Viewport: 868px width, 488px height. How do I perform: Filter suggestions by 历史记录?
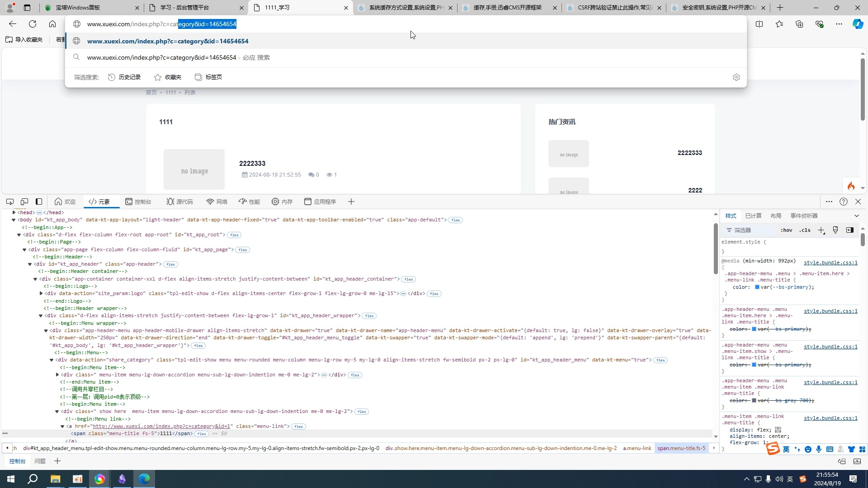click(x=125, y=77)
